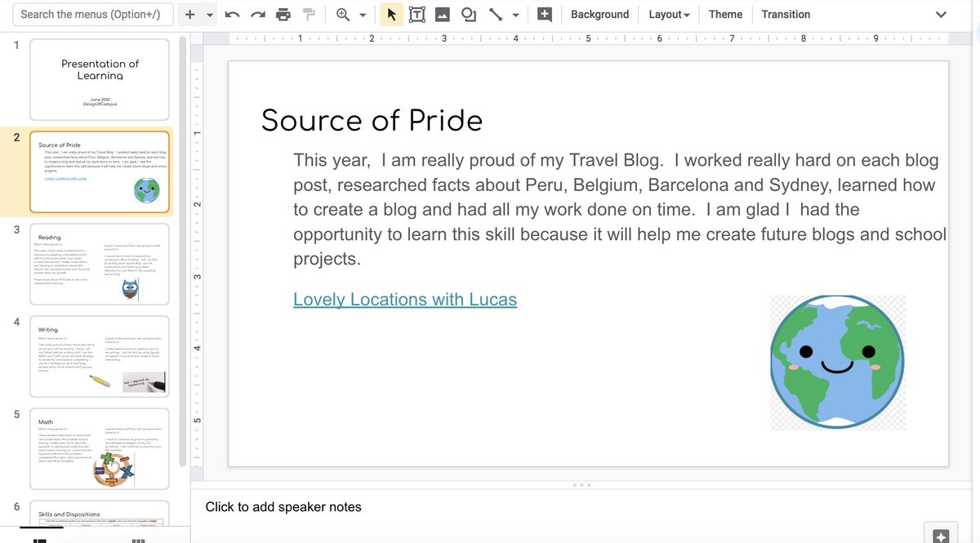The height and width of the screenshot is (543, 980).
Task: Insert a Text box
Action: [416, 15]
